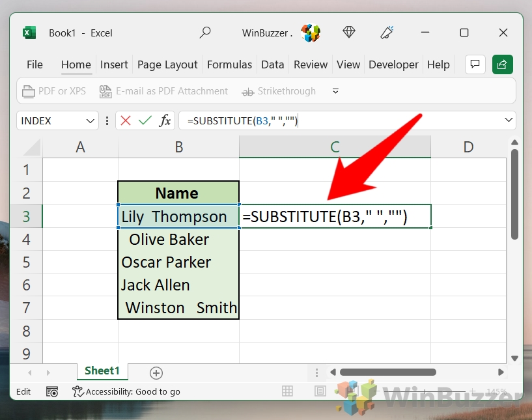Click the next sheet navigation arrow
532x420 pixels.
(48, 372)
